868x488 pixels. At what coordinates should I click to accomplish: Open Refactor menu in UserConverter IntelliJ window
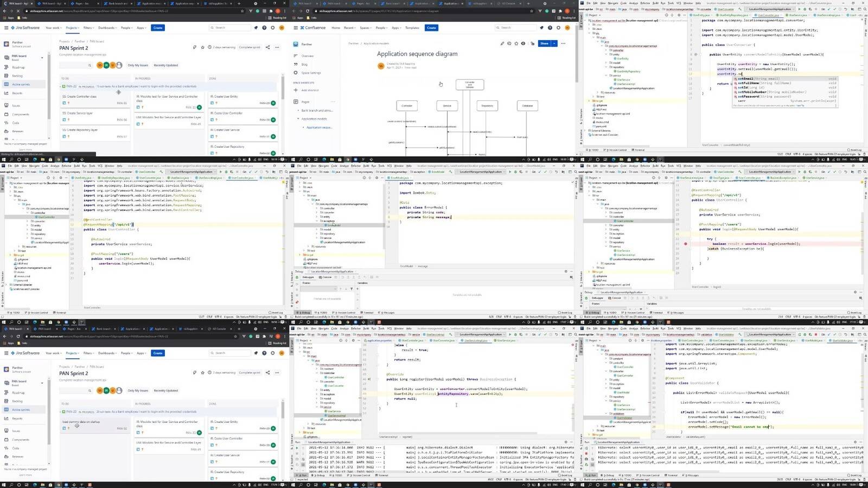point(645,3)
